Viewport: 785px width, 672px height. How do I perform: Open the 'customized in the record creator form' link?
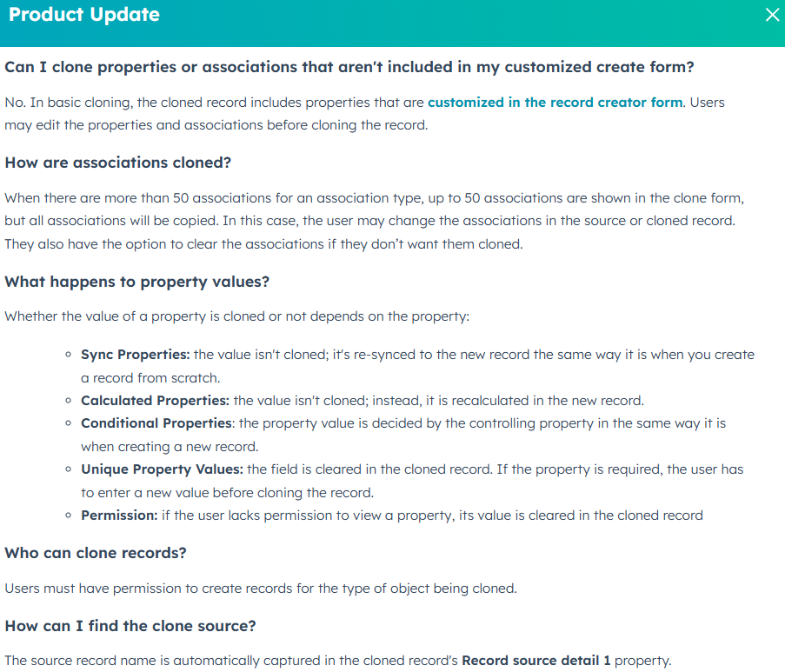coord(555,103)
